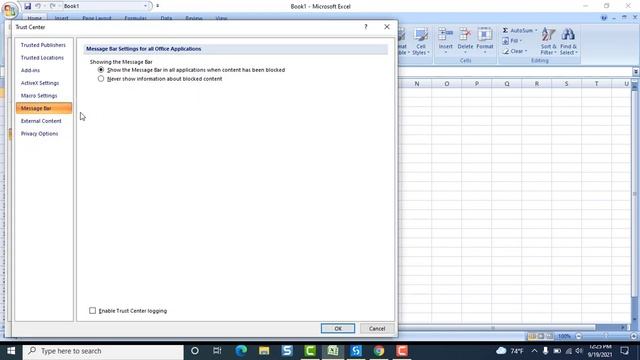The height and width of the screenshot is (360, 640).
Task: Click the taskbar search box
Action: coord(103,351)
